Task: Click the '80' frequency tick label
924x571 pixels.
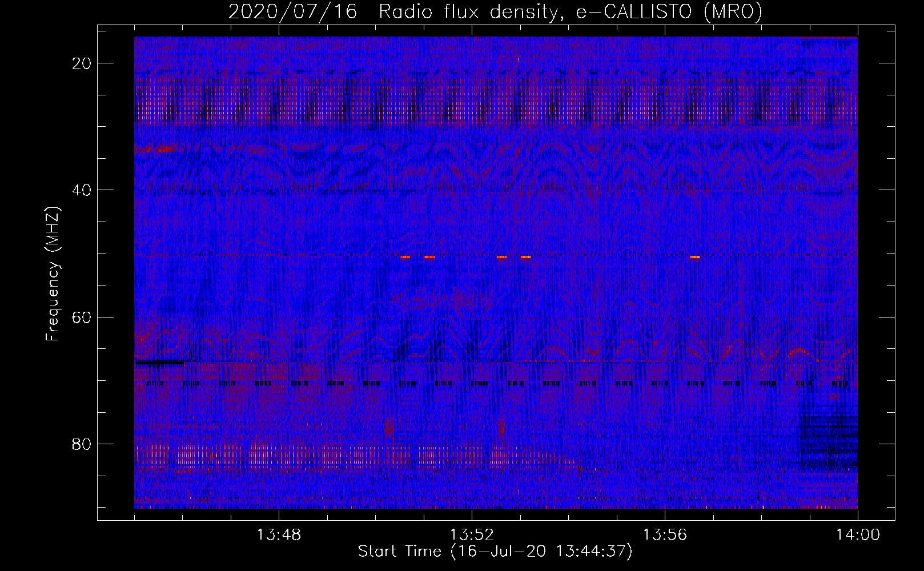Action: click(82, 444)
